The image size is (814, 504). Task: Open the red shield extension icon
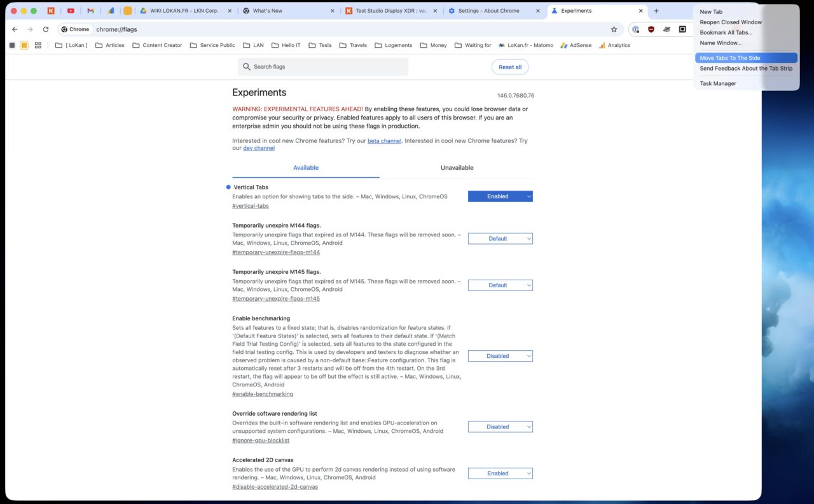tap(651, 29)
